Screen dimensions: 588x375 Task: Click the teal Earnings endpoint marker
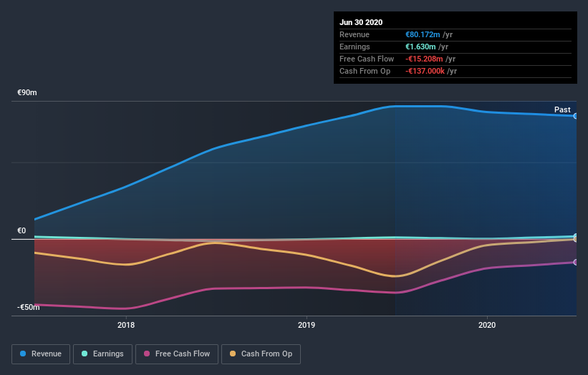[x=576, y=236]
